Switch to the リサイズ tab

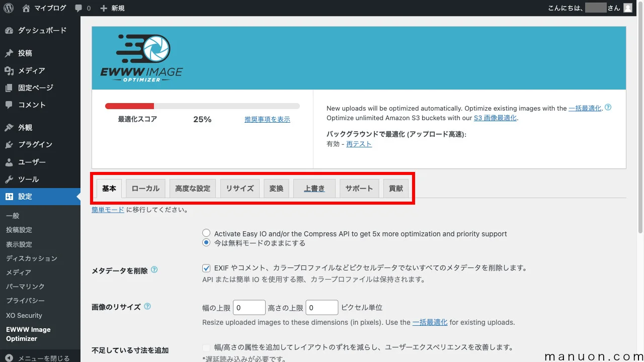[x=240, y=189]
